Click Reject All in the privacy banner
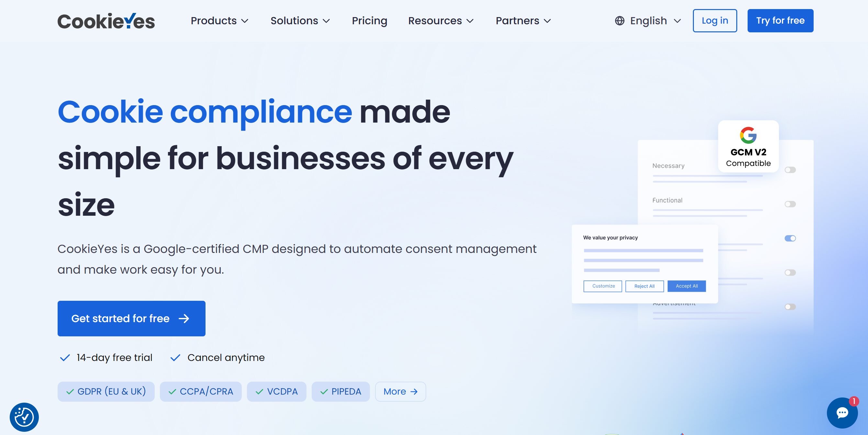This screenshot has width=868, height=435. 644,286
